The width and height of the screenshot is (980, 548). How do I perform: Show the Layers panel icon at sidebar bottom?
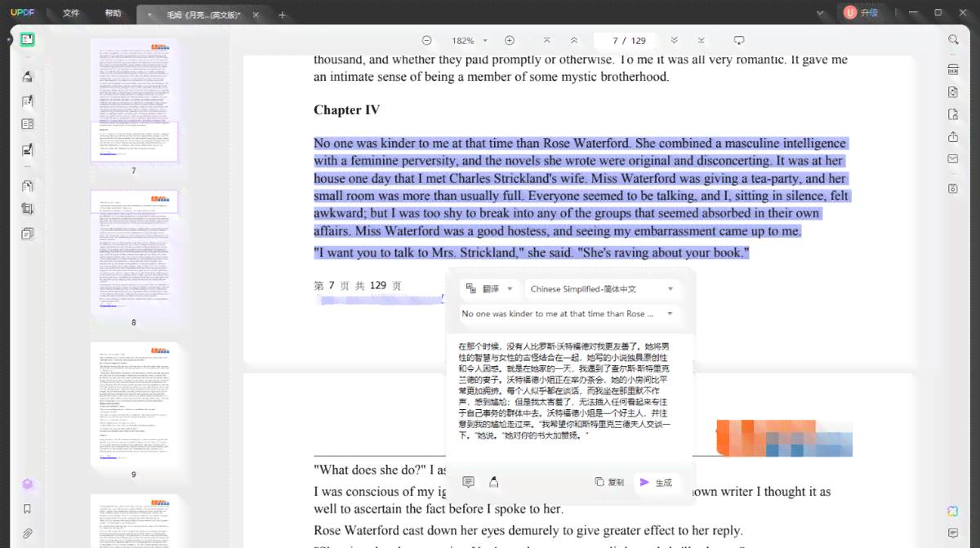pyautogui.click(x=27, y=484)
